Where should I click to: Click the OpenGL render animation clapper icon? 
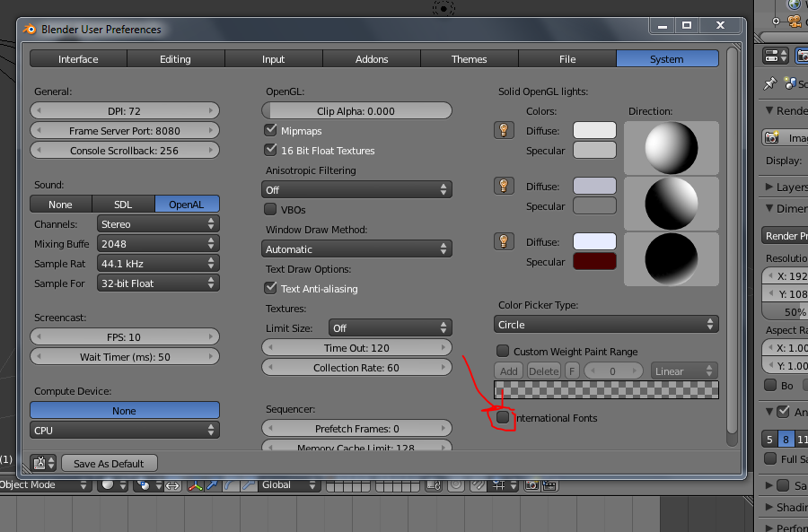549,485
